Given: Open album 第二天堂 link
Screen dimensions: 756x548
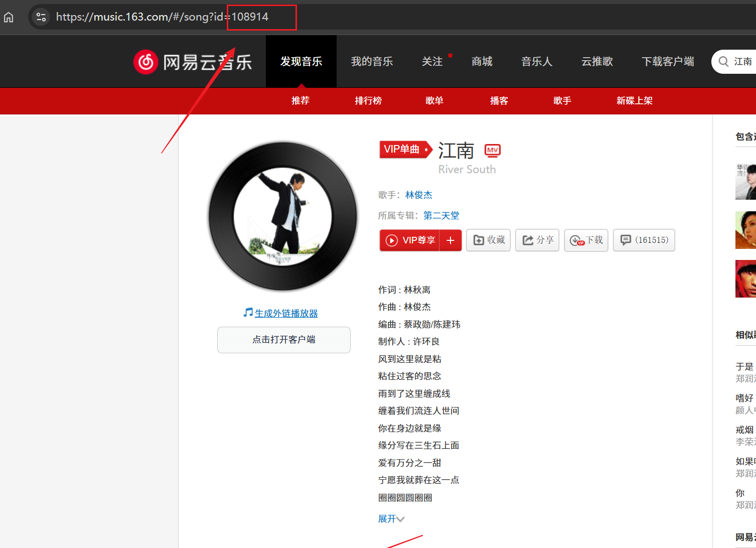Looking at the screenshot, I should tap(441, 215).
